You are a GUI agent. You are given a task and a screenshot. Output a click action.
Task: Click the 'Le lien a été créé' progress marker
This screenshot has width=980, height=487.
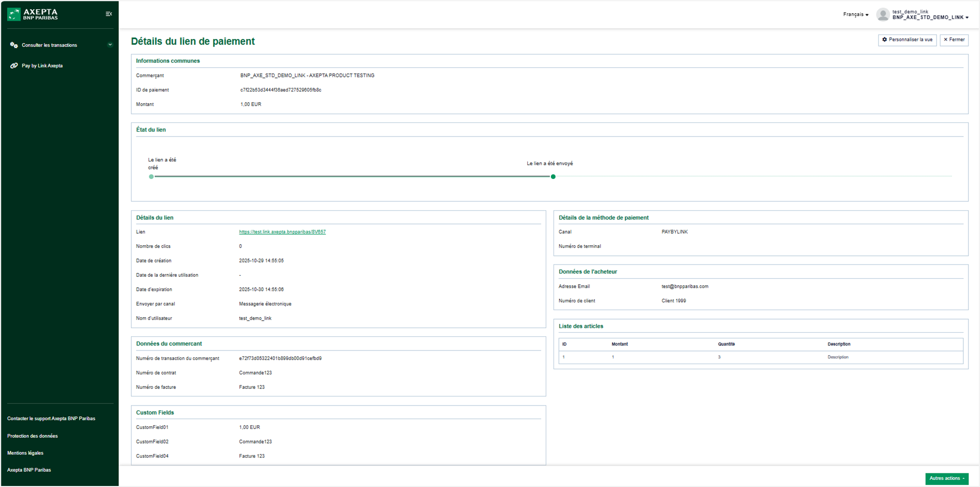(x=151, y=176)
